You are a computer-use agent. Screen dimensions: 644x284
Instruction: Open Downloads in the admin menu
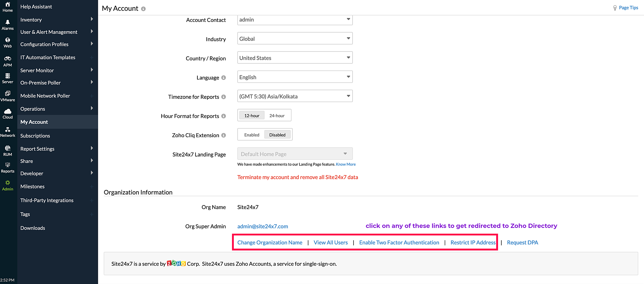pyautogui.click(x=33, y=228)
